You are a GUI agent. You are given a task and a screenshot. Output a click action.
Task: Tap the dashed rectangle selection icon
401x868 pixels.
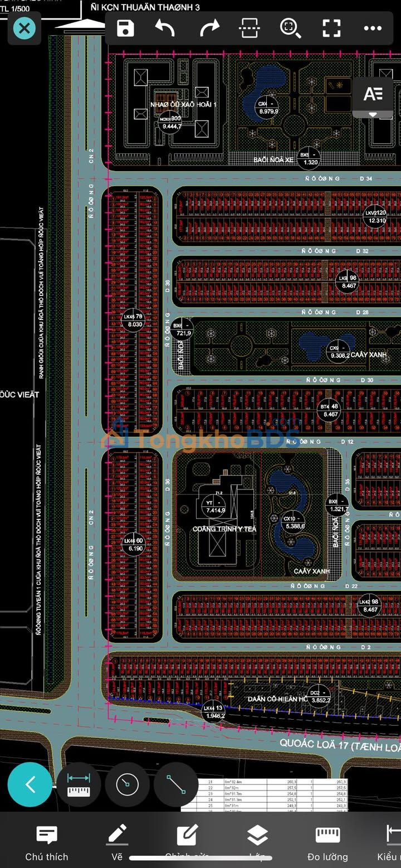(x=250, y=28)
